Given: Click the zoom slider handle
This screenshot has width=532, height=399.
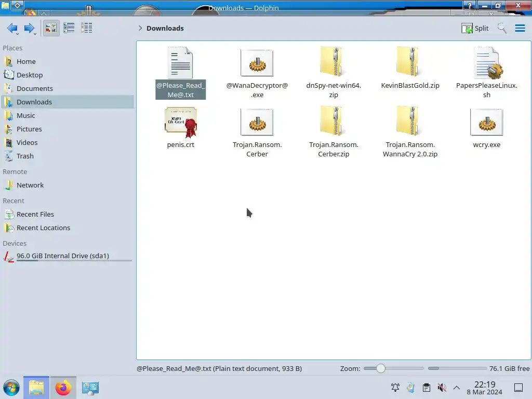Looking at the screenshot, I should (x=381, y=368).
